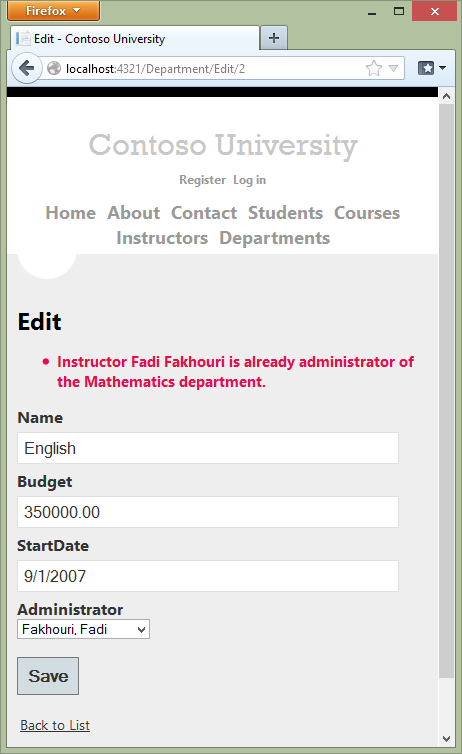
Task: Open a new tab with plus button
Action: pyautogui.click(x=274, y=38)
